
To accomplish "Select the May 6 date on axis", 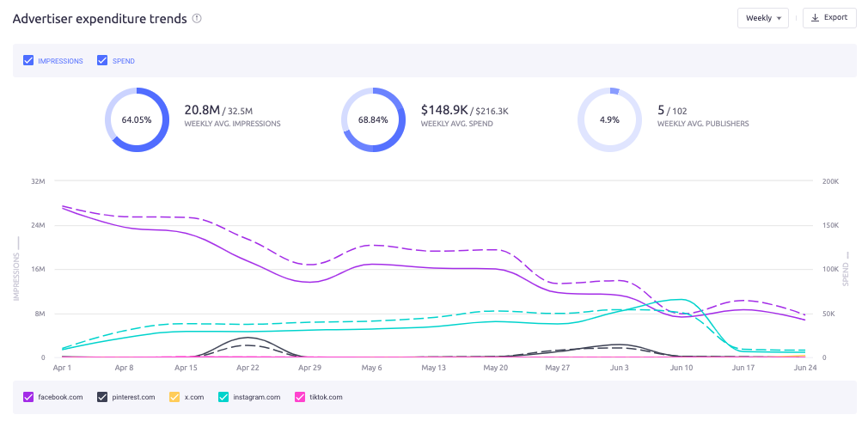I will [370, 368].
